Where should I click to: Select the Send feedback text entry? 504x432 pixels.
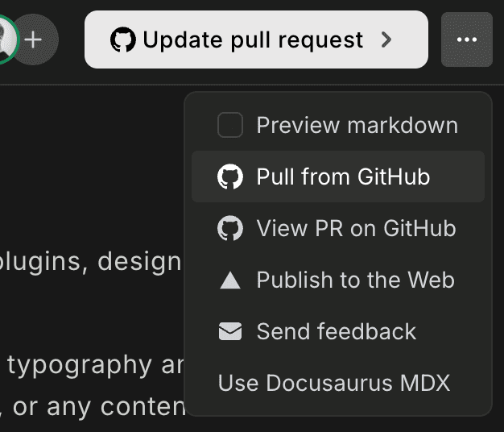coord(336,331)
